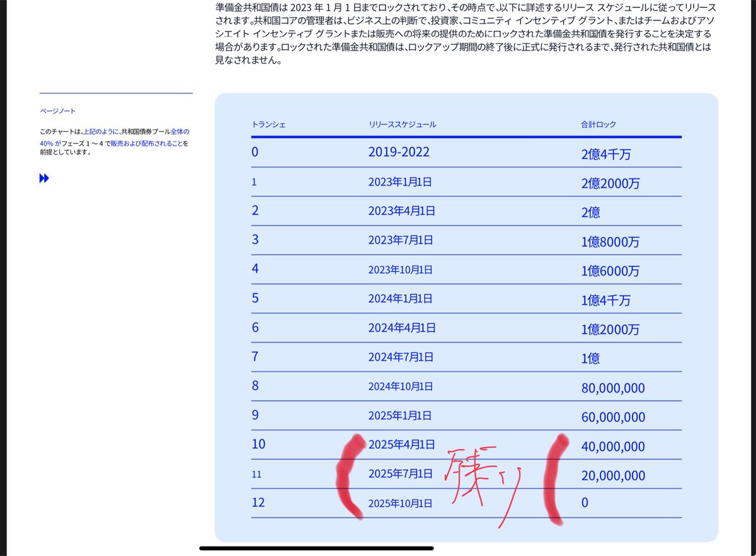Screen dimensions: 756x556
Task: Select the 2023年4月1日 date cell
Action: pyautogui.click(x=402, y=211)
